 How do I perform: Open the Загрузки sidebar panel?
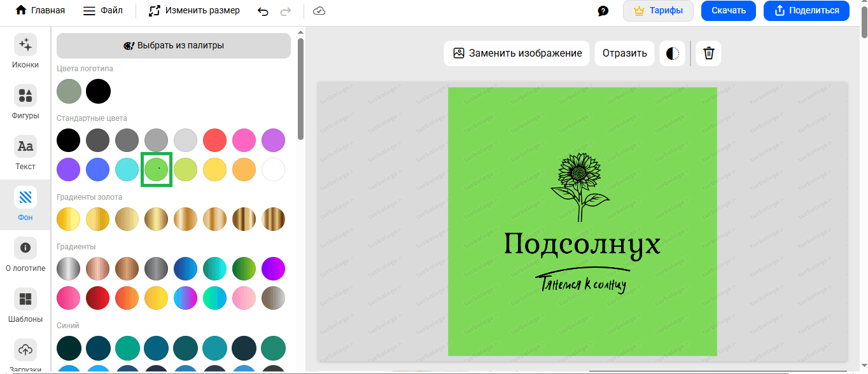click(25, 356)
